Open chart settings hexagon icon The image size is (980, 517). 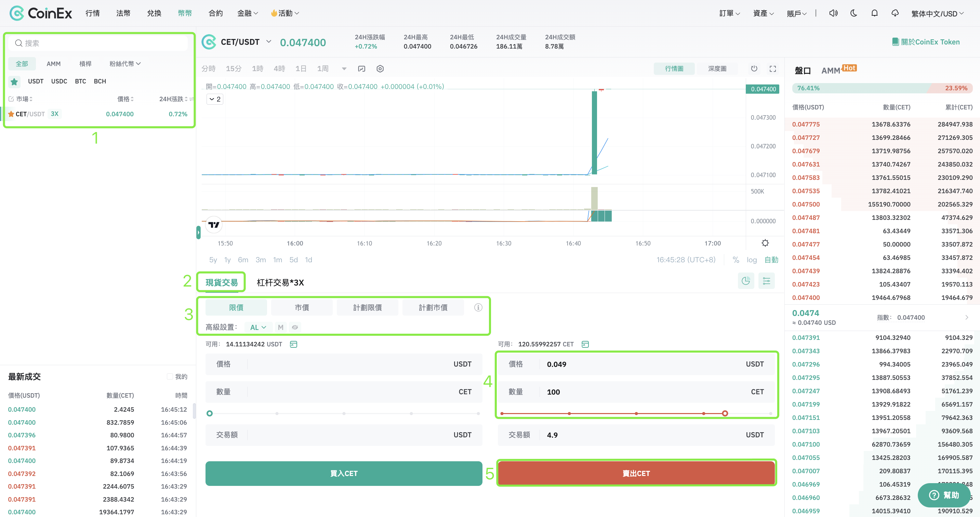tap(380, 69)
